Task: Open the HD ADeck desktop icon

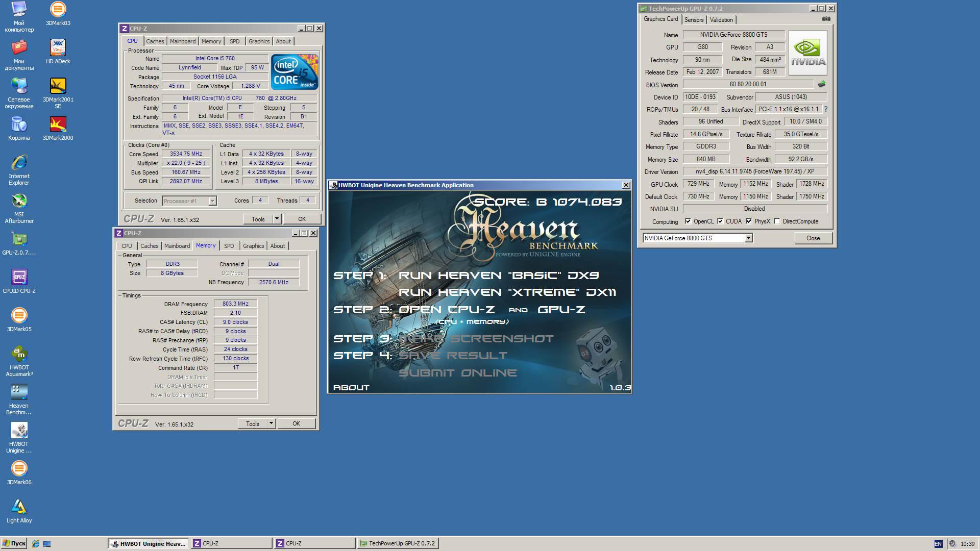Action: tap(58, 52)
